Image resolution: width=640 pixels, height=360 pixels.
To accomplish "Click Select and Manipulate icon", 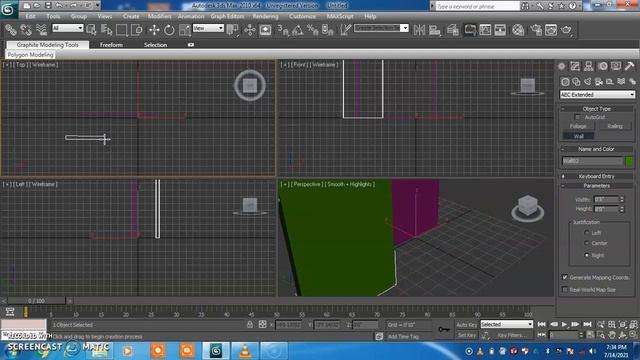I will tap(250, 30).
